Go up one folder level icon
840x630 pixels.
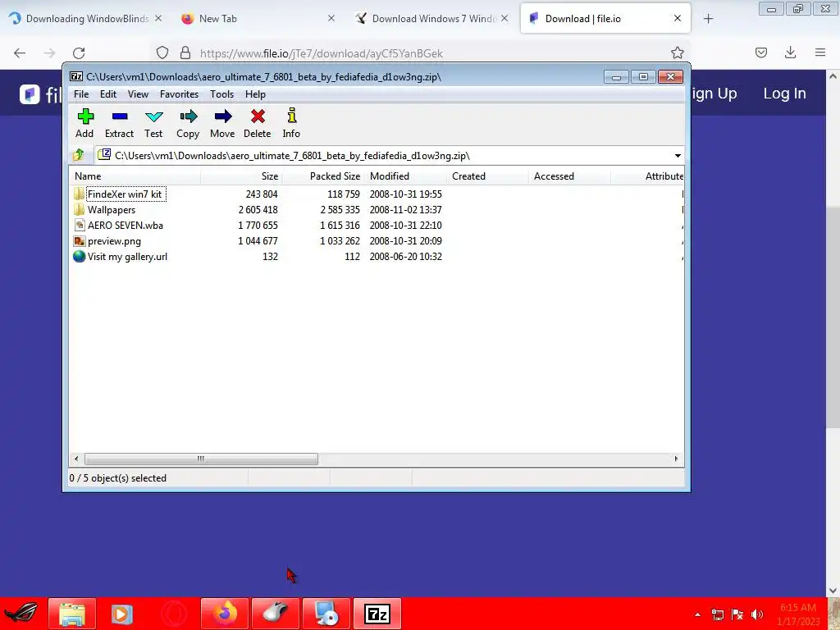pos(79,155)
